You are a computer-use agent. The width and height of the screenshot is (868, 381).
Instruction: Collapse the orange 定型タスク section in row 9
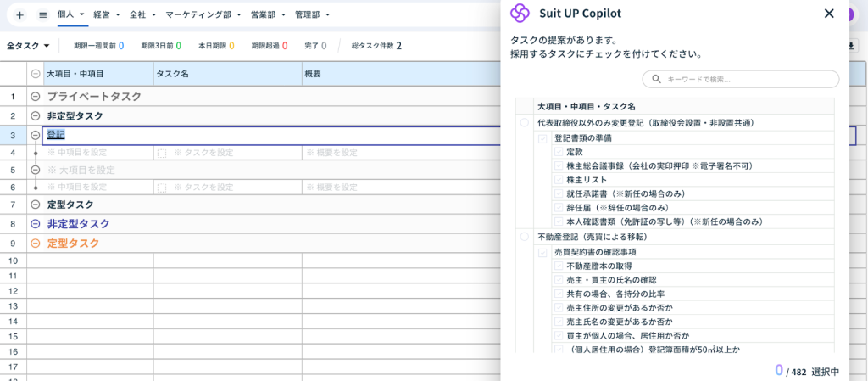pyautogui.click(x=35, y=243)
